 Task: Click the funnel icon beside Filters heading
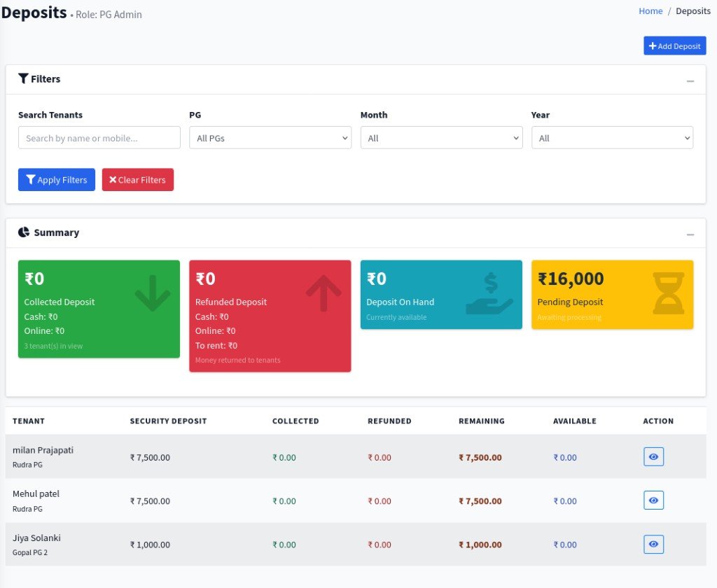23,78
